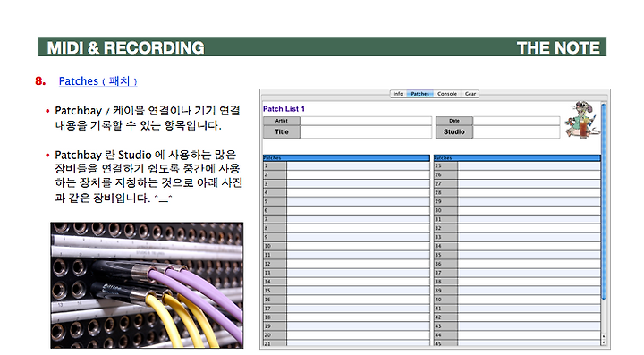This screenshot has height=355, width=644.
Task: Select patch row 5 field
Action: [358, 201]
